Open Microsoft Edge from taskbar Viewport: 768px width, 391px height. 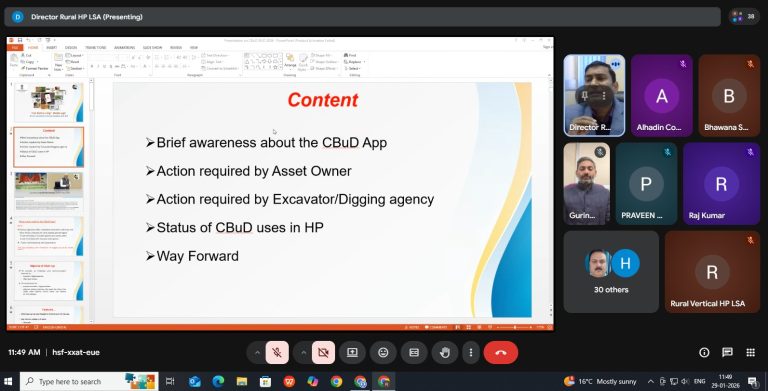pos(218,381)
